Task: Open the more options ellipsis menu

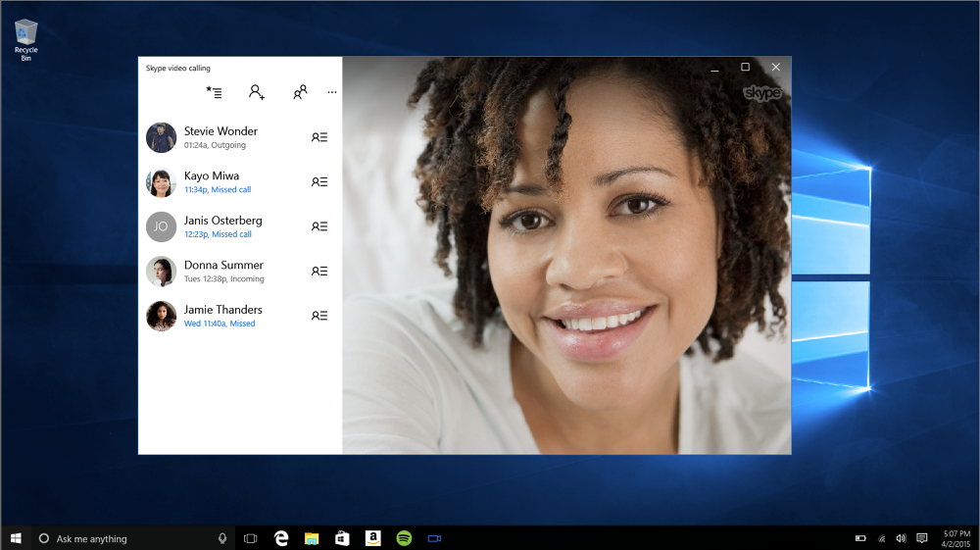Action: [332, 92]
